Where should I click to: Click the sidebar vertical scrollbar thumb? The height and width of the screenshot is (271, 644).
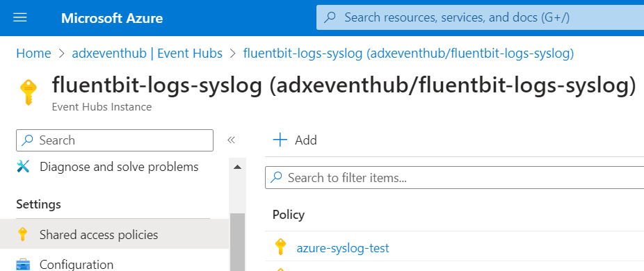pyautogui.click(x=237, y=243)
